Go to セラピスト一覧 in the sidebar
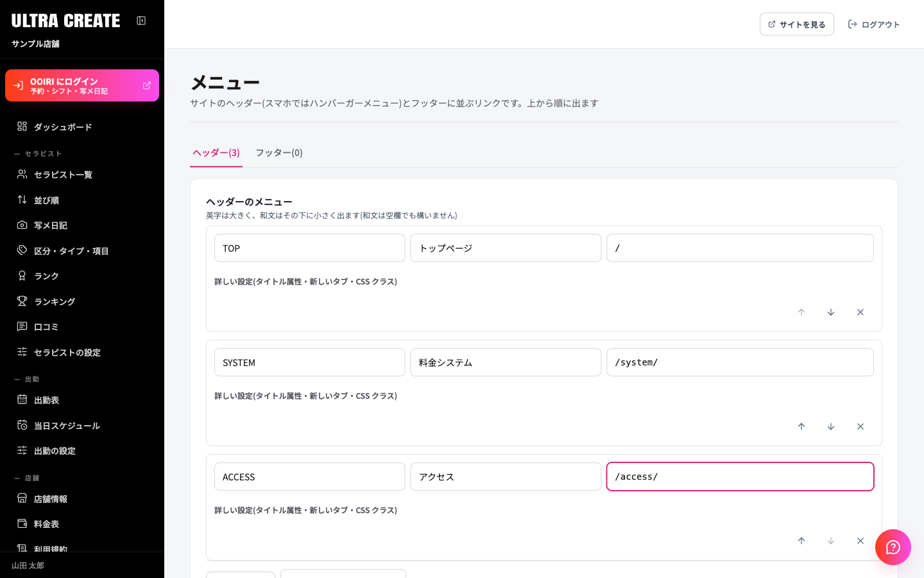 click(x=82, y=175)
